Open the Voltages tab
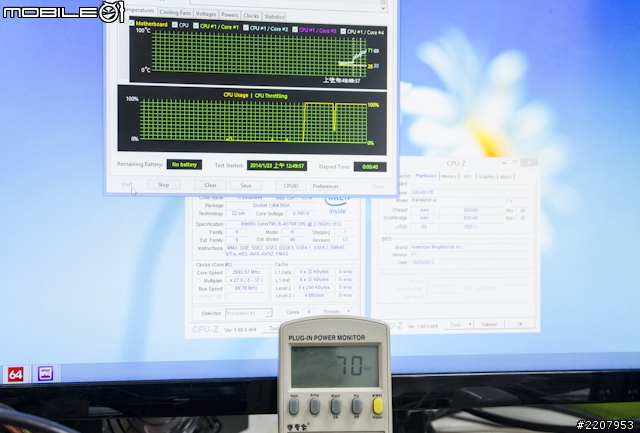 coord(206,14)
